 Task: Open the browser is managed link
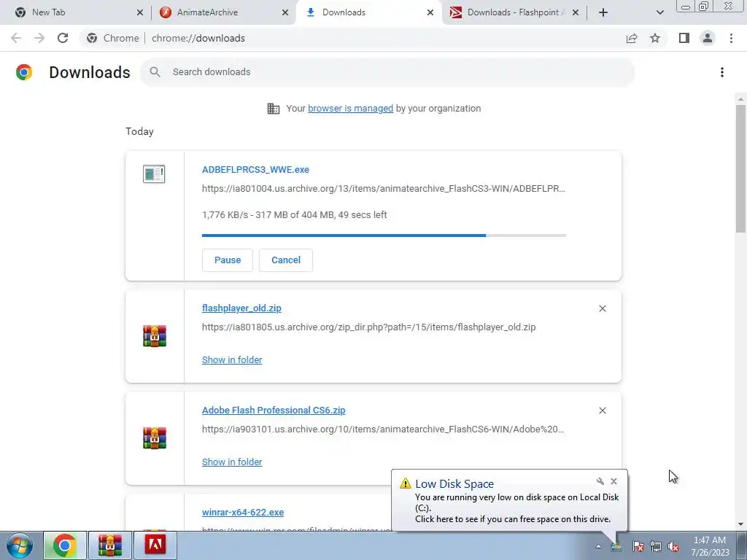pyautogui.click(x=351, y=109)
